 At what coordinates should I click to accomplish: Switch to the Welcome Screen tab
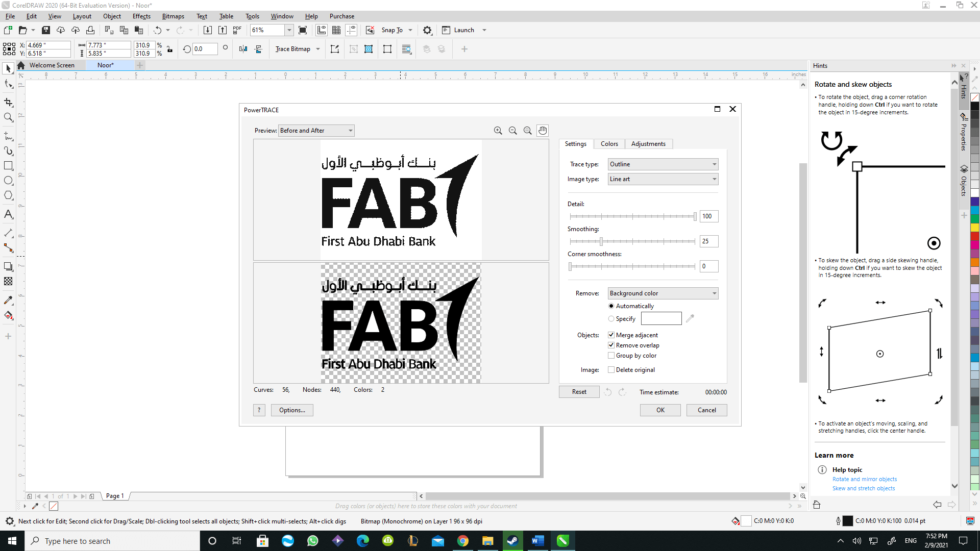click(52, 65)
